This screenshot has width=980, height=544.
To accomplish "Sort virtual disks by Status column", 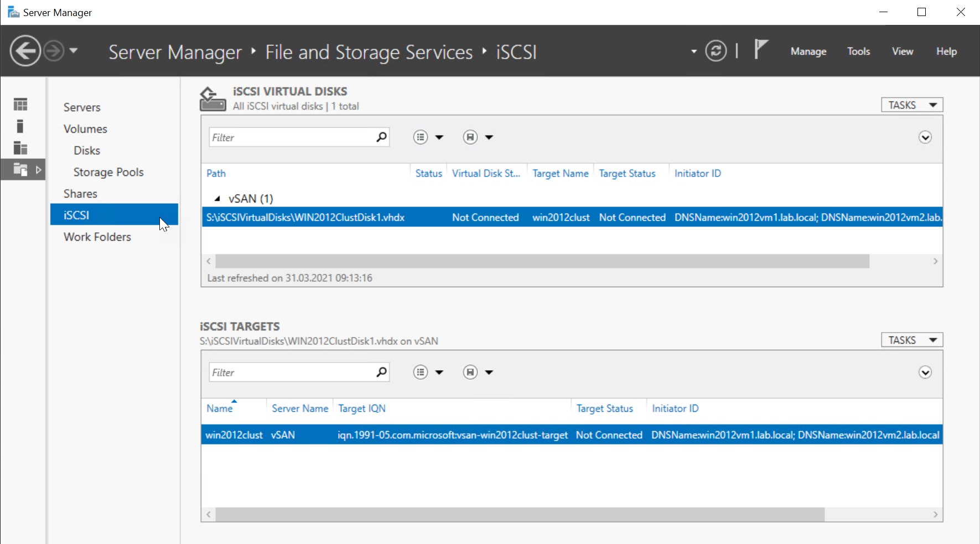I will (429, 173).
